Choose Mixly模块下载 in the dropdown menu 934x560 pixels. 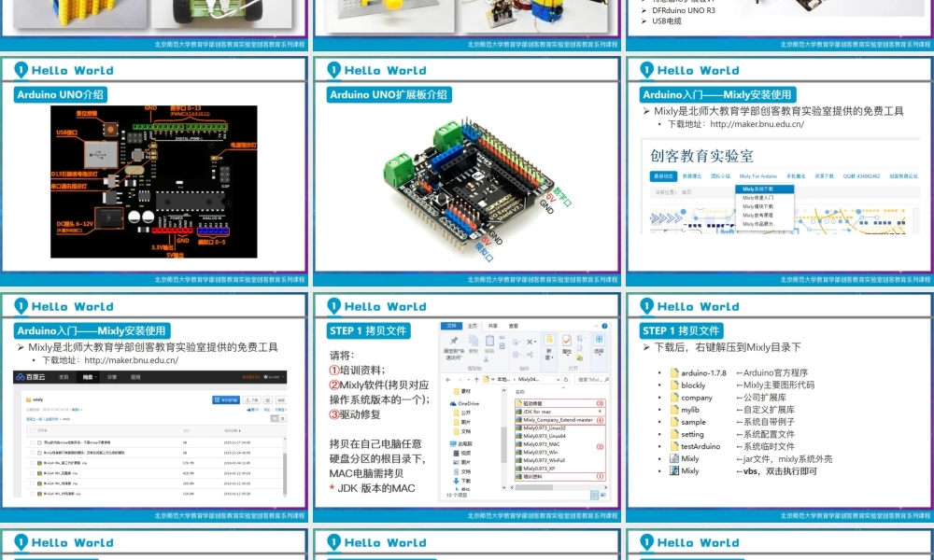pyautogui.click(x=764, y=206)
